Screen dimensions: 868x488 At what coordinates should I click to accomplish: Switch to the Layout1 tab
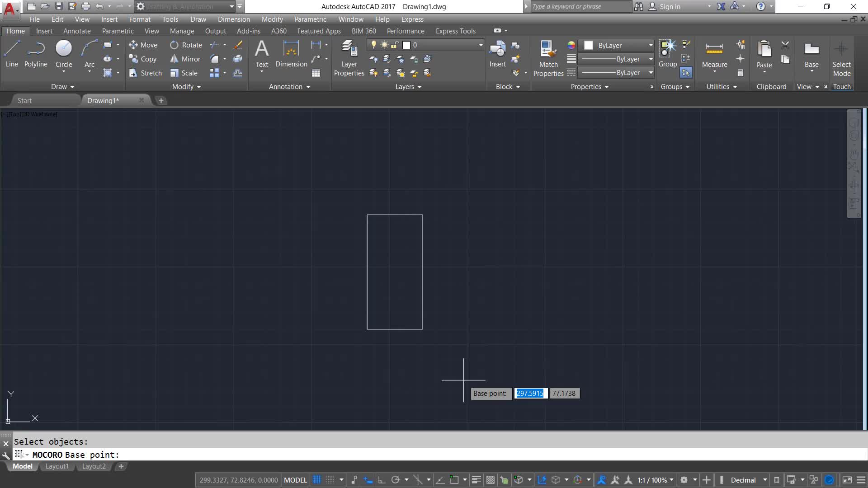click(x=57, y=466)
